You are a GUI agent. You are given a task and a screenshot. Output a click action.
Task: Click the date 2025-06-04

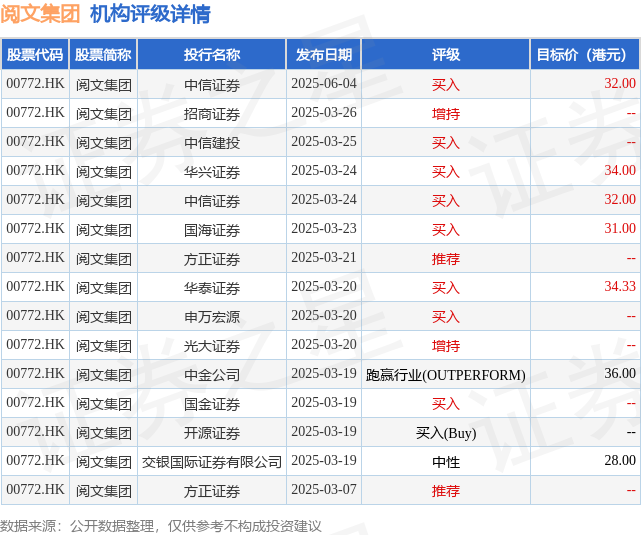point(324,84)
